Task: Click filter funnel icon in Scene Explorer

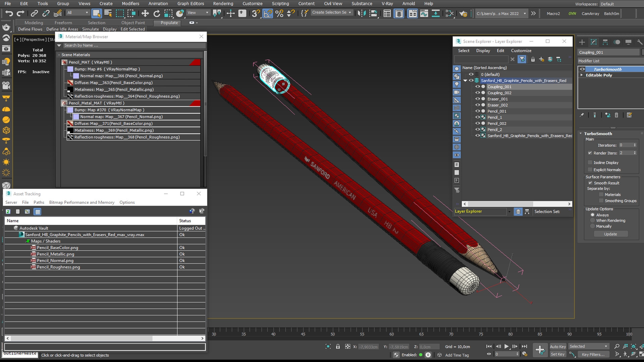Action: [522, 59]
